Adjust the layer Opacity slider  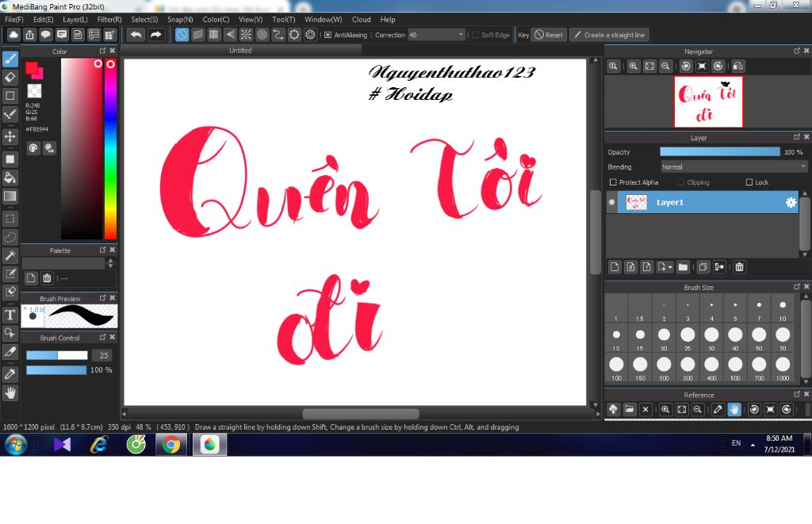720,151
